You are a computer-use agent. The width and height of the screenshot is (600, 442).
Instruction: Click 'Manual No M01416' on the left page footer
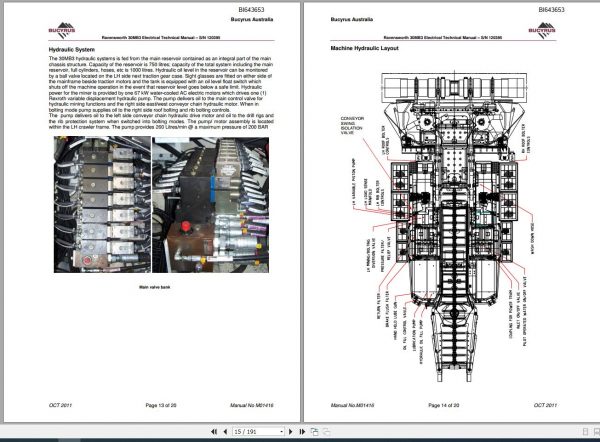[252, 405]
